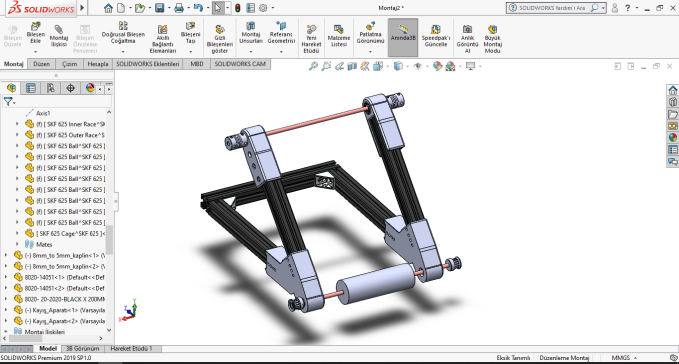Open the dropdown arrow below Bileşen Ekle
This screenshot has width=679, height=364.
[36, 52]
